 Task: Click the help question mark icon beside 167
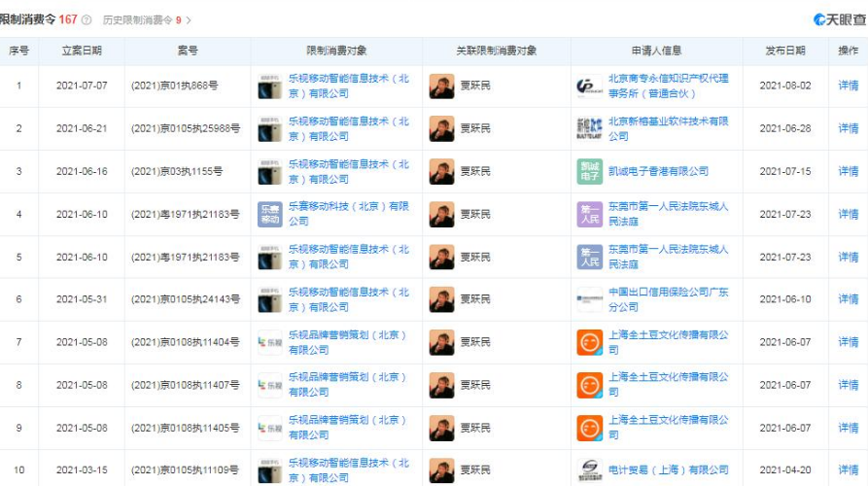87,20
